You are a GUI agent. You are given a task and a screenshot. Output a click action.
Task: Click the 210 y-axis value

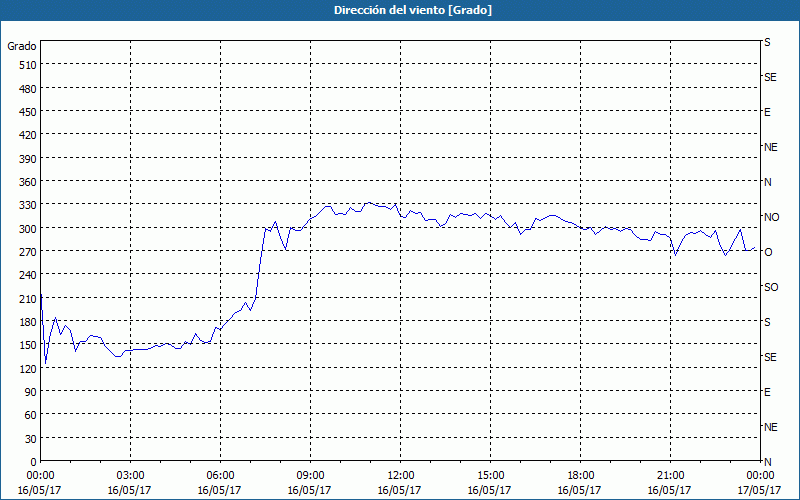28,299
